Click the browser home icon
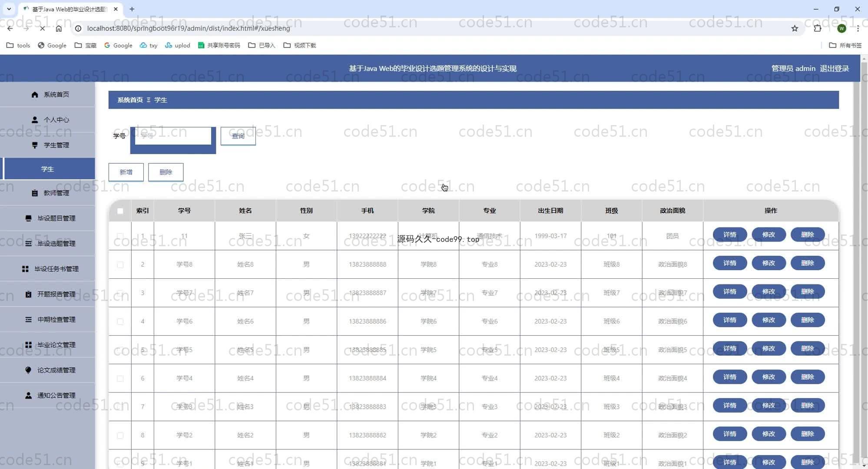The image size is (868, 469). pos(59,28)
